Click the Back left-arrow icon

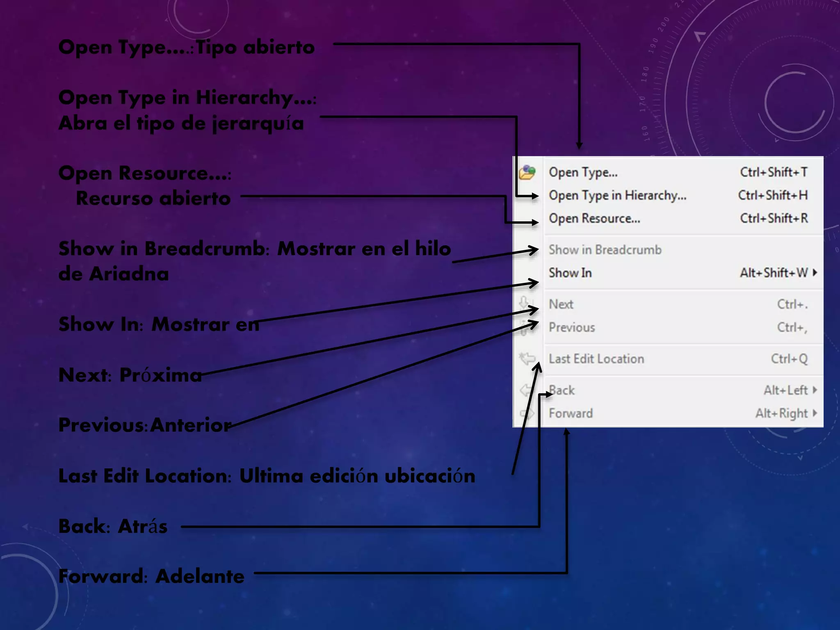[526, 390]
